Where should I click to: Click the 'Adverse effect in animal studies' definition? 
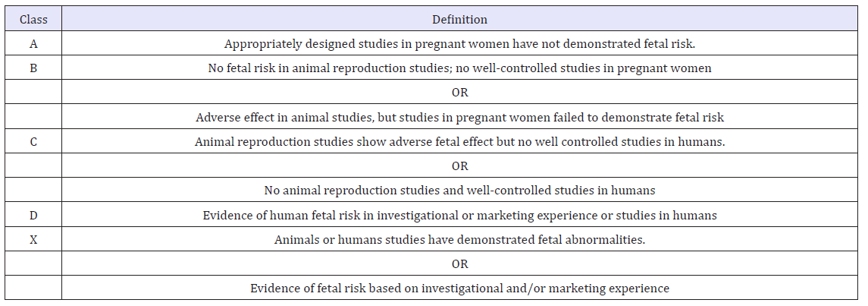pyautogui.click(x=459, y=118)
